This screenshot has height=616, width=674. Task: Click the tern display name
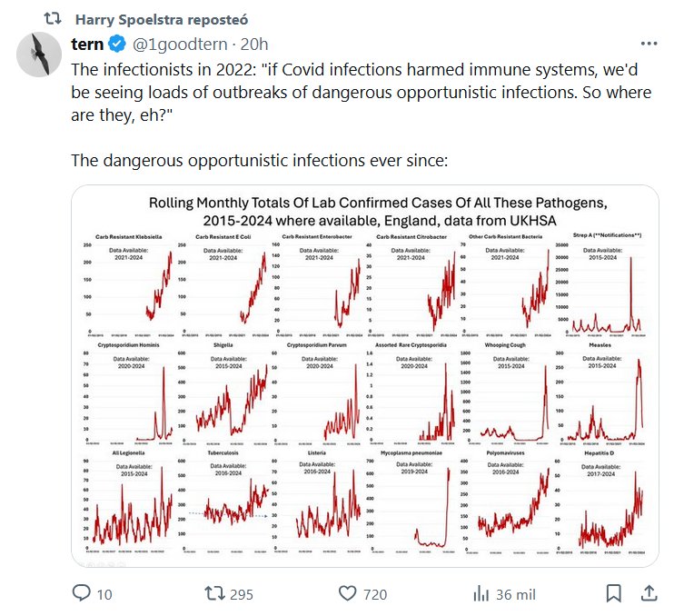coord(87,44)
